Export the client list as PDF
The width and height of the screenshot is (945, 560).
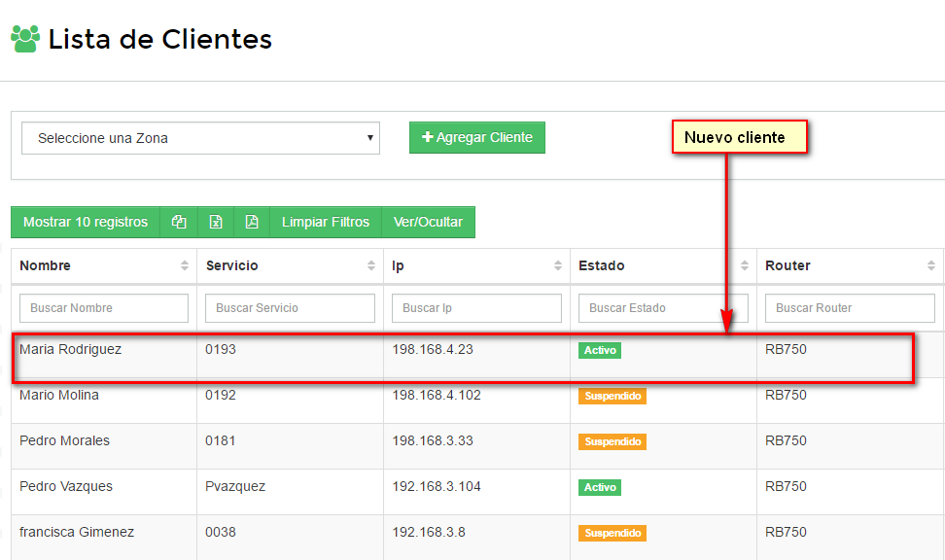pos(252,222)
